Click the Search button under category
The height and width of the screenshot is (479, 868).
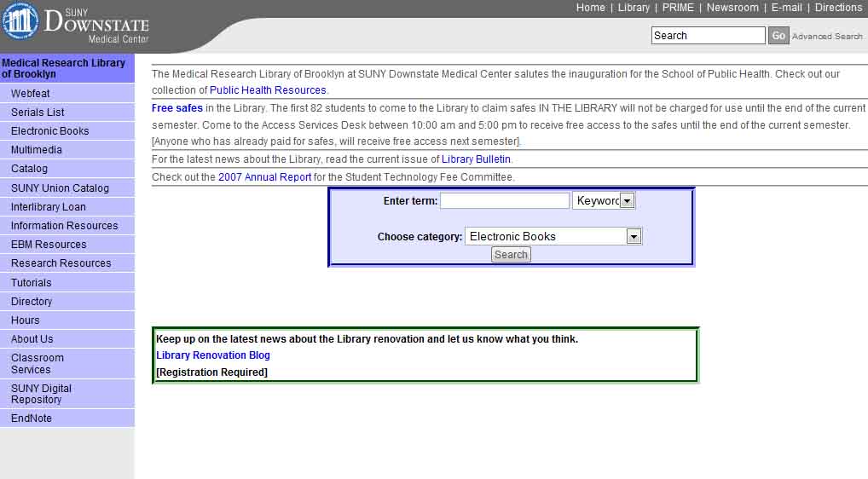point(511,255)
